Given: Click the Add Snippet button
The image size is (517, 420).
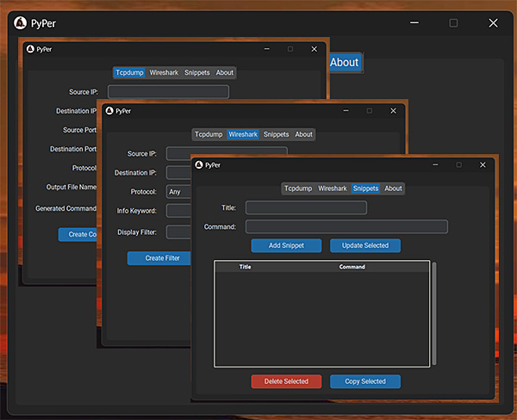Looking at the screenshot, I should coord(286,246).
